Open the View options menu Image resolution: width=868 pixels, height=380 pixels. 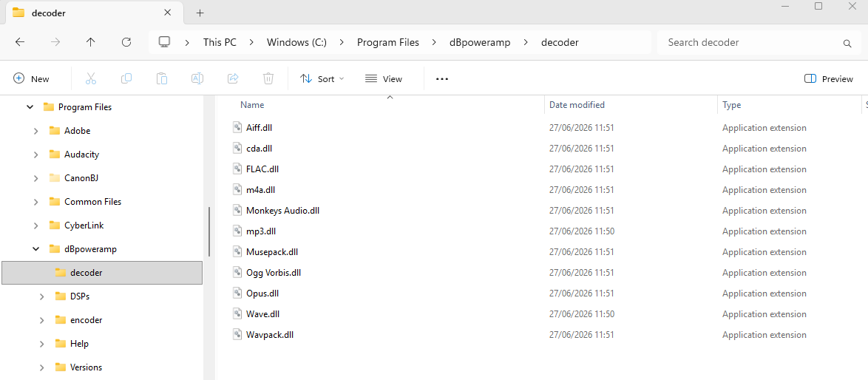click(384, 79)
